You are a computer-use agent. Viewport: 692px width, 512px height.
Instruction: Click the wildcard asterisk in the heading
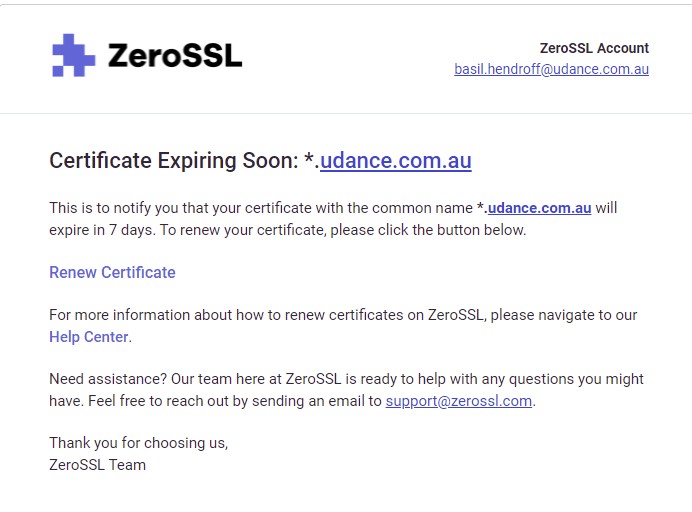click(x=308, y=157)
